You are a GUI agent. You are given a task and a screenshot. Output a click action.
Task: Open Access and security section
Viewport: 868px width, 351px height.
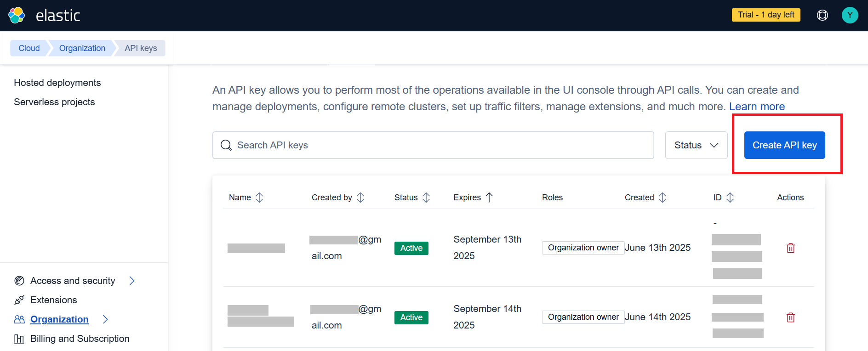tap(73, 281)
